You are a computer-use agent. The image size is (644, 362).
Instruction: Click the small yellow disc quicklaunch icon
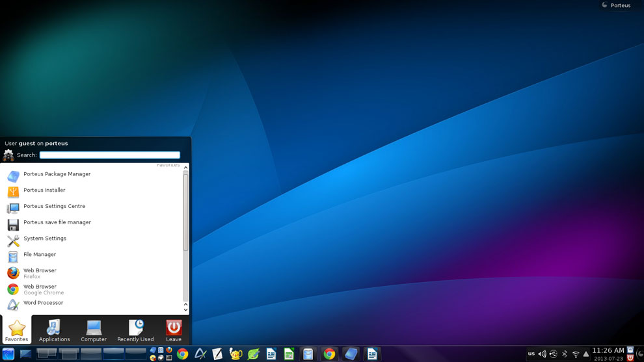pos(153,357)
